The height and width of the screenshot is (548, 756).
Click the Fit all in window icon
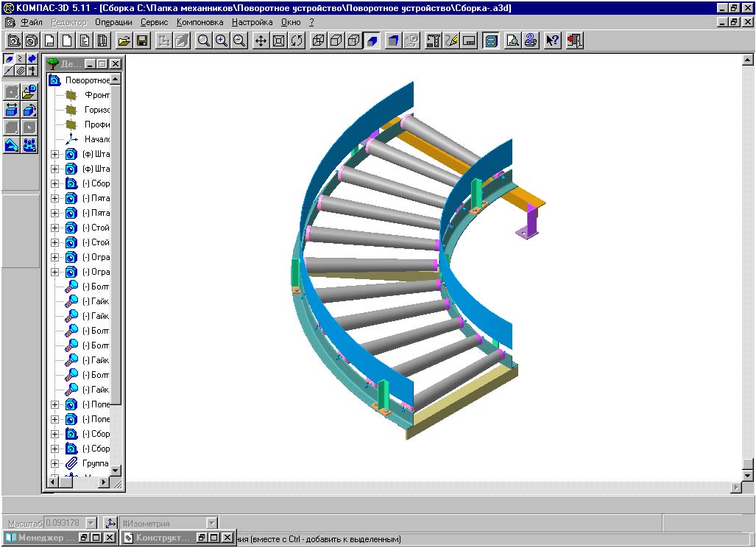pos(278,41)
